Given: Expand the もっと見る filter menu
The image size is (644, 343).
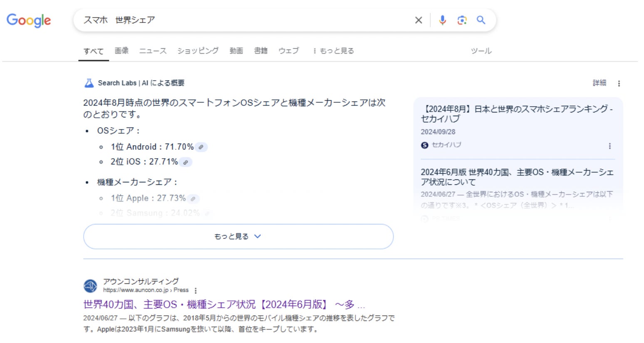Looking at the screenshot, I should coord(334,51).
